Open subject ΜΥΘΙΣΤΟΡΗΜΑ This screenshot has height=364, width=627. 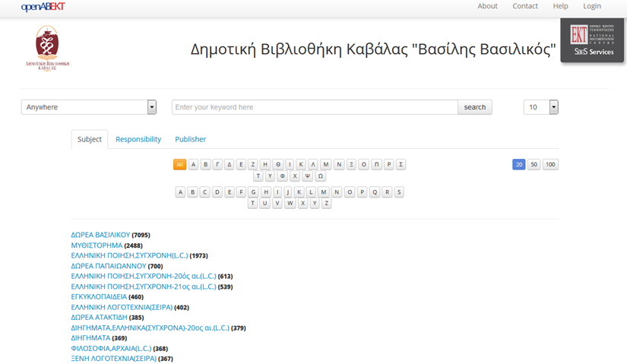97,245
